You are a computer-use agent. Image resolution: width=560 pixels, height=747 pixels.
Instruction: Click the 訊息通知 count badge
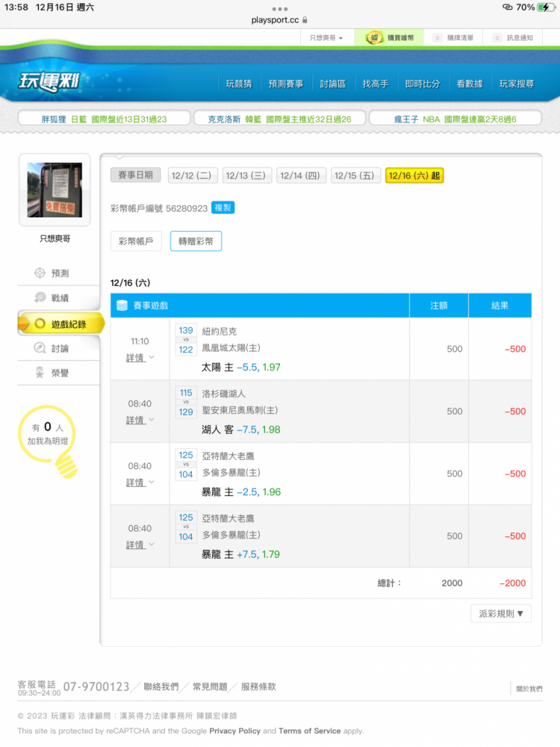coord(497,37)
